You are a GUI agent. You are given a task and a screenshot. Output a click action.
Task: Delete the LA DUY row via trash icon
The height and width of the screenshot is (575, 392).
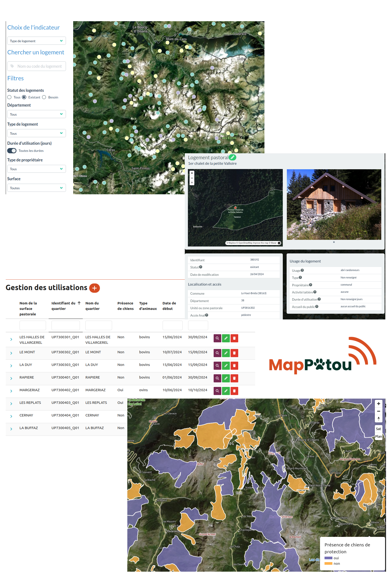tap(234, 366)
